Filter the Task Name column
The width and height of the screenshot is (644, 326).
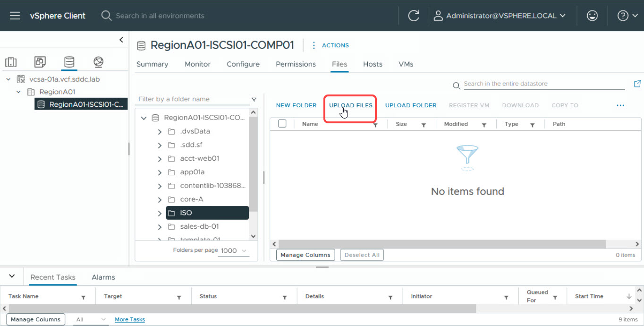pos(83,297)
